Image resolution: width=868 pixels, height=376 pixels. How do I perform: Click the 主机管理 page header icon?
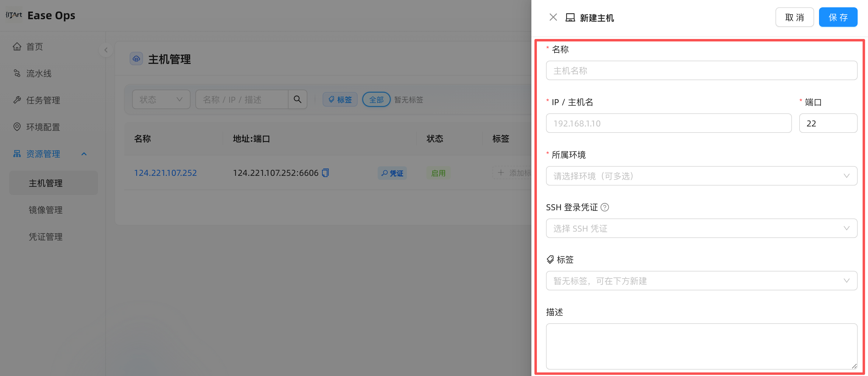tap(136, 59)
